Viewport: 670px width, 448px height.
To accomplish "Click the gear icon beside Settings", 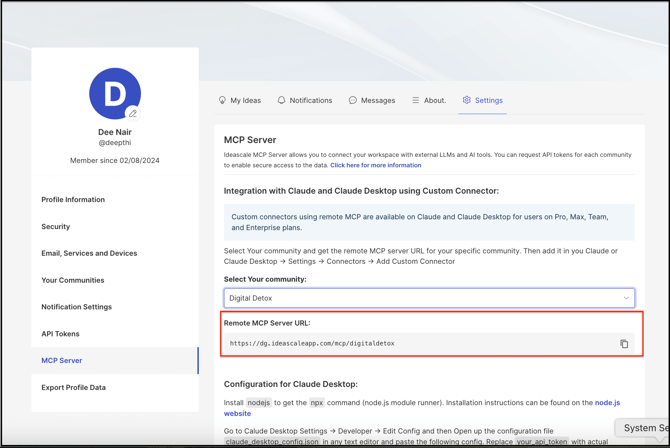I will click(x=466, y=101).
